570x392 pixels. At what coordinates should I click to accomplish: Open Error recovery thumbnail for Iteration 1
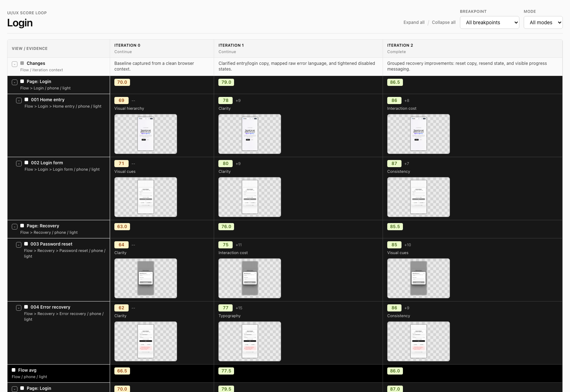pos(250,341)
